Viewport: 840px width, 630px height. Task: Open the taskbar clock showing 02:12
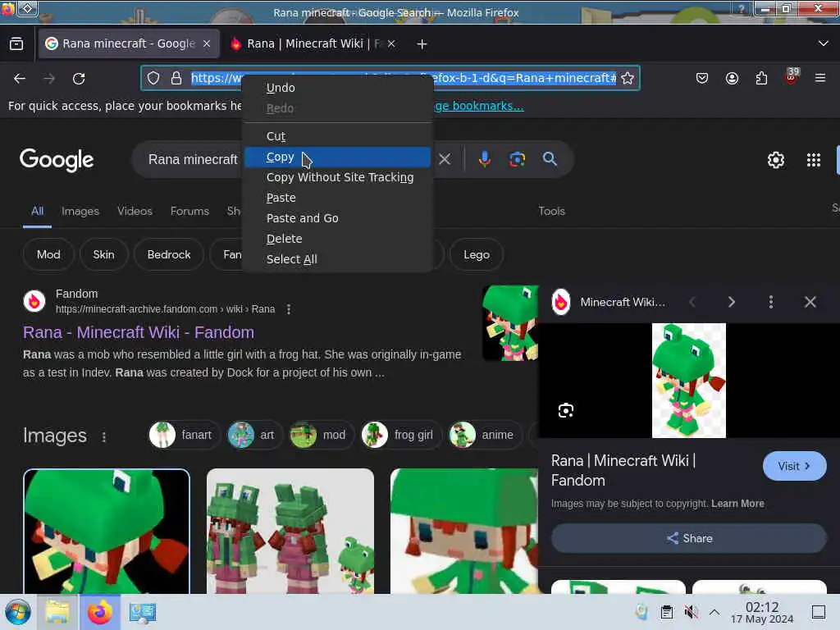[x=762, y=612]
